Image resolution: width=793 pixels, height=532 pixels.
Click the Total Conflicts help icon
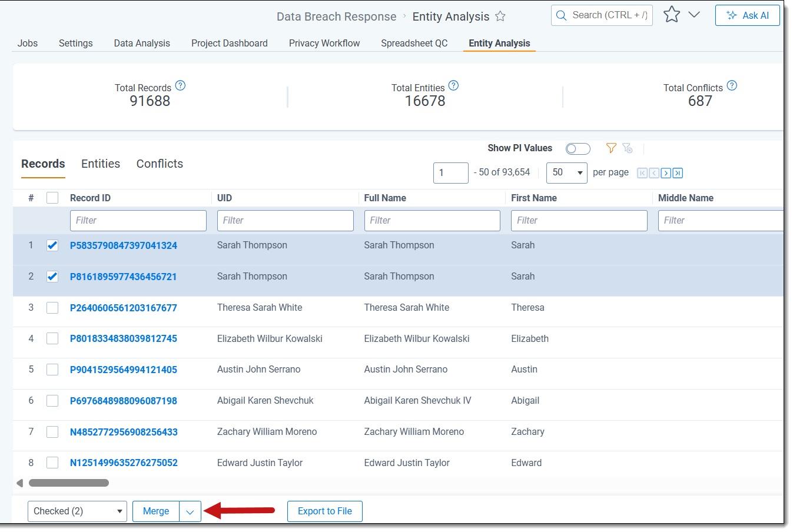click(x=732, y=86)
